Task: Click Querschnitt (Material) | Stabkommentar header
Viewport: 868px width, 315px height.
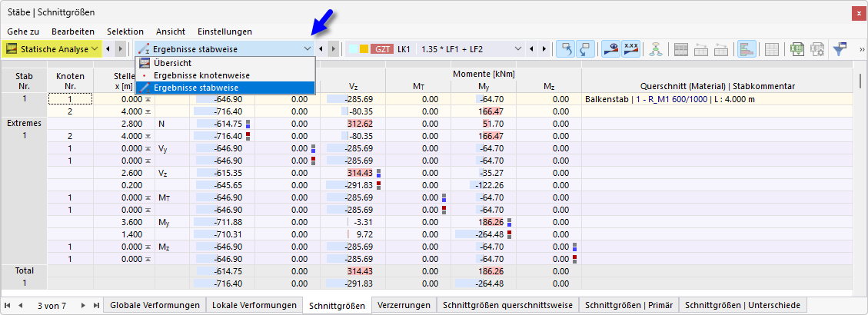Action: 719,86
